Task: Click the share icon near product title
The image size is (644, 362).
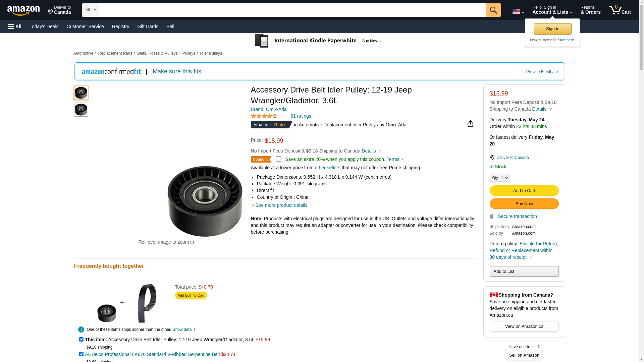Action: pos(470,124)
